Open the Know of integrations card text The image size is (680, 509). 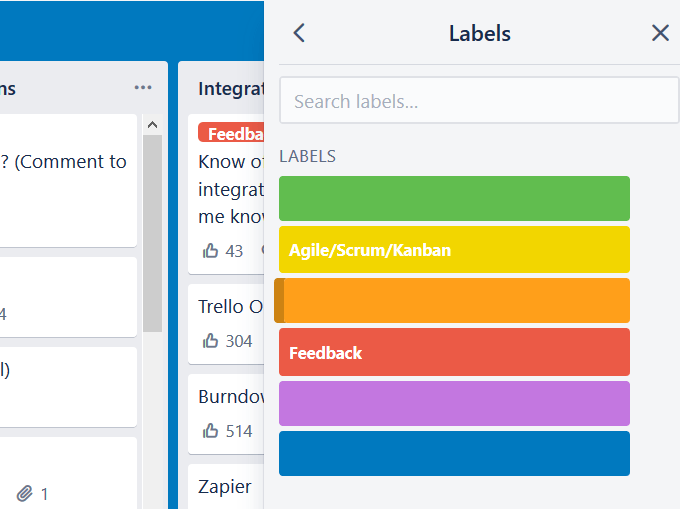(231, 189)
